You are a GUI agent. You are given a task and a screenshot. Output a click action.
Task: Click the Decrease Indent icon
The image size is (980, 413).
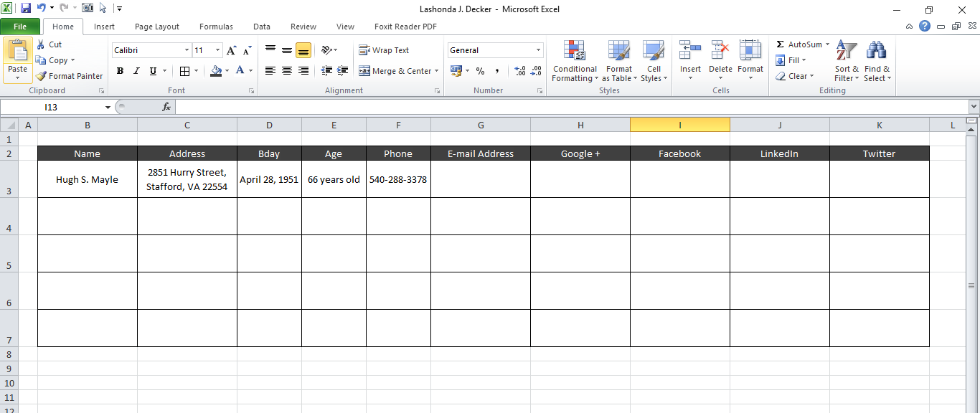click(x=327, y=71)
